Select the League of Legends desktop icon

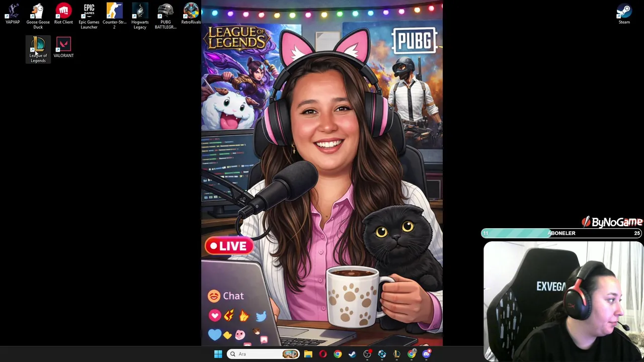[38, 50]
